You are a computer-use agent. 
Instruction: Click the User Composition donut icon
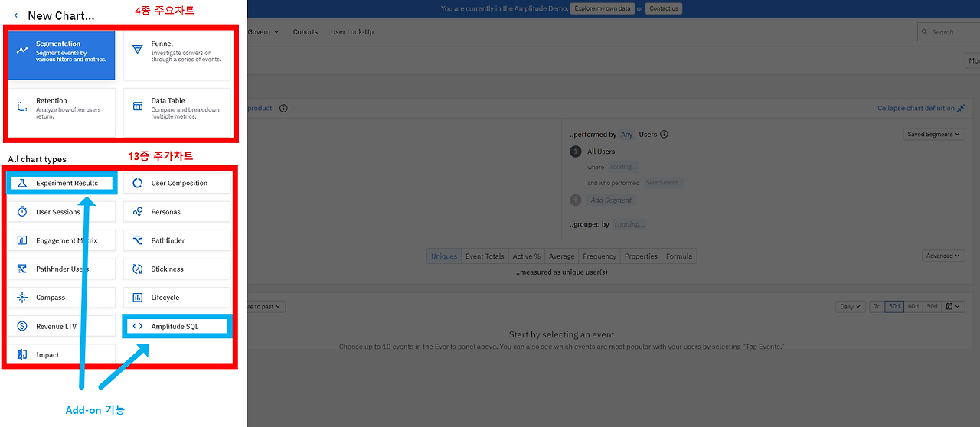pyautogui.click(x=138, y=183)
